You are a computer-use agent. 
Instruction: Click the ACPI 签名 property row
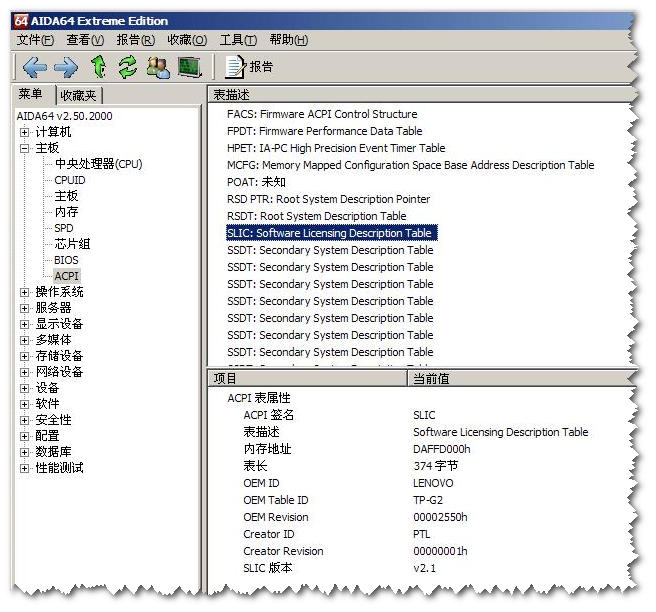[269, 415]
